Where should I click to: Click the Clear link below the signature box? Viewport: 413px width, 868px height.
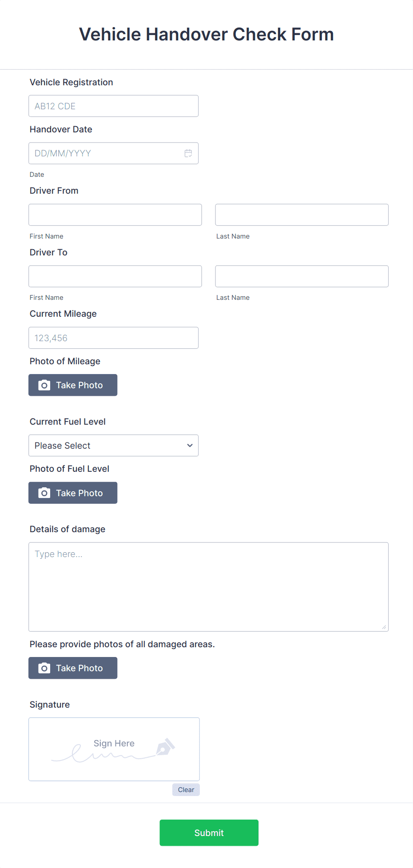click(186, 789)
